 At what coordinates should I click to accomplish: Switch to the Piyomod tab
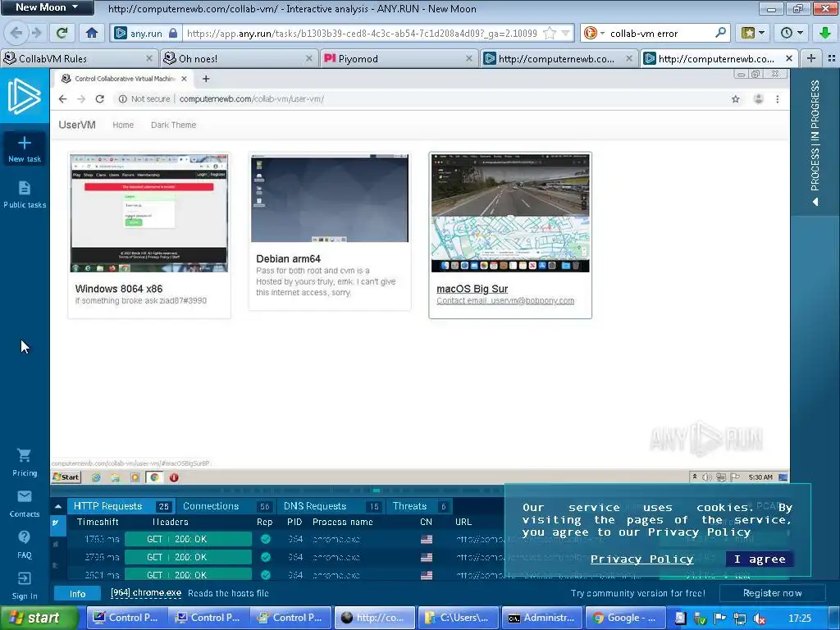(x=399, y=58)
